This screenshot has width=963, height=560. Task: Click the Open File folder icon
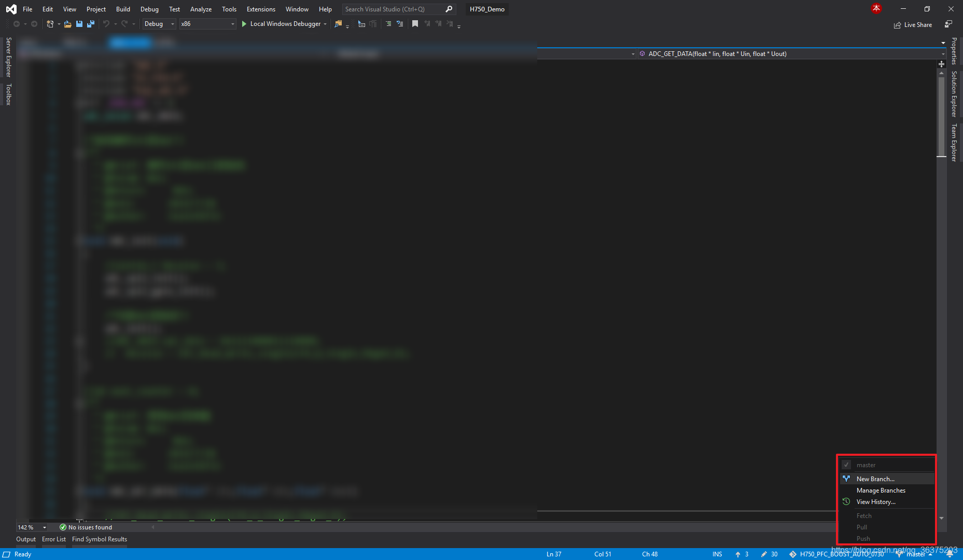coord(67,24)
